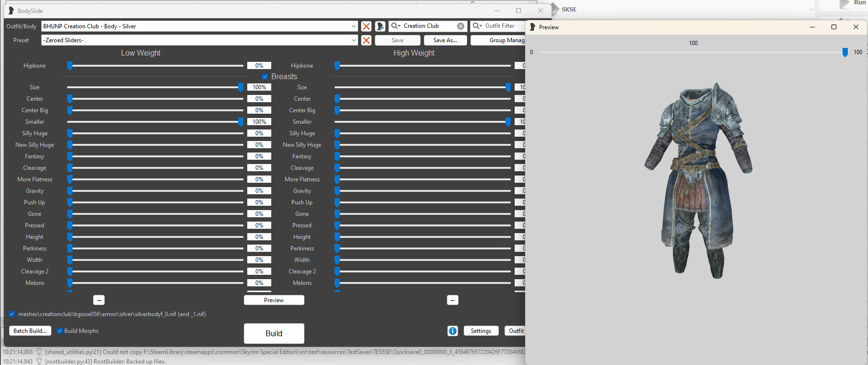Viewport: 868px width, 365px height.
Task: Open the Settings dialog
Action: coord(481,331)
